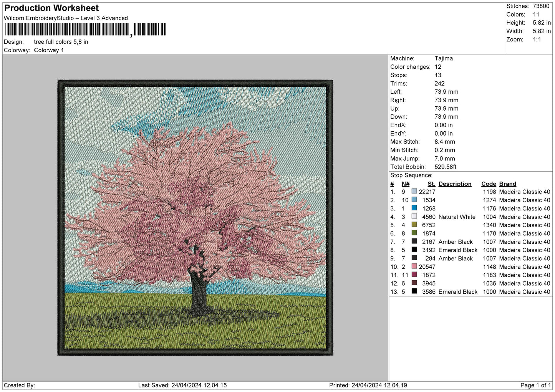Select color swatch for stop 3 code 1176
This screenshot has height=392, width=555.
coord(414,208)
